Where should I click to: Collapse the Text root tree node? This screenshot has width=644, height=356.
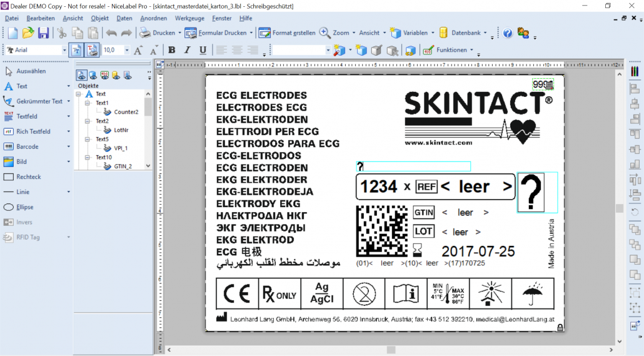click(x=78, y=94)
